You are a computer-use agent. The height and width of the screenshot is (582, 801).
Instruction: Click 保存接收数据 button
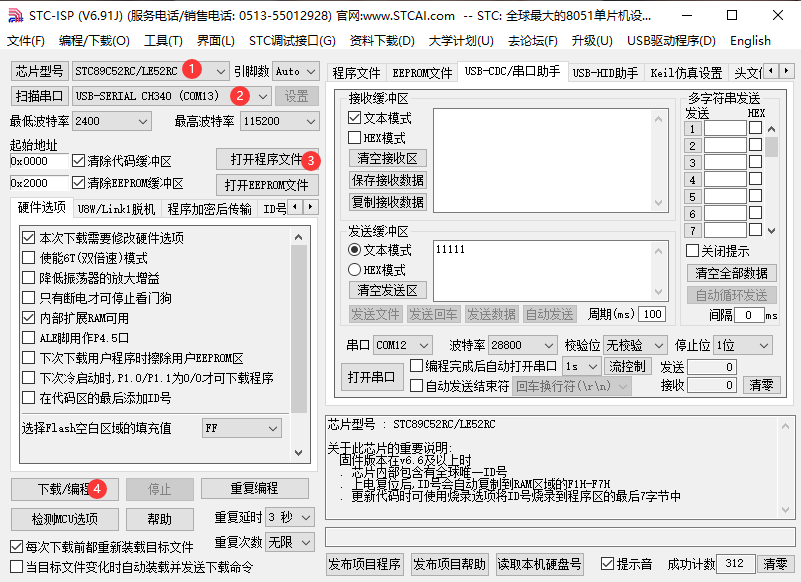[x=388, y=180]
